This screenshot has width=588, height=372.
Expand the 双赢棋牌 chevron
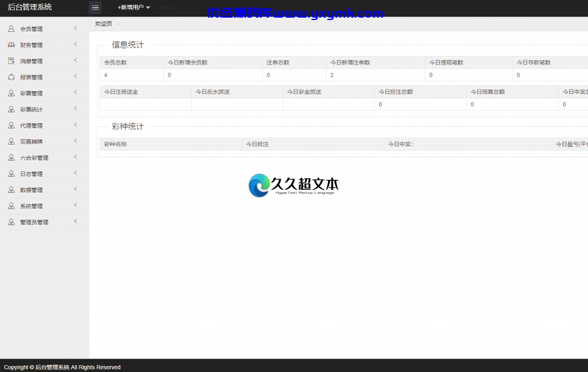[x=75, y=140]
